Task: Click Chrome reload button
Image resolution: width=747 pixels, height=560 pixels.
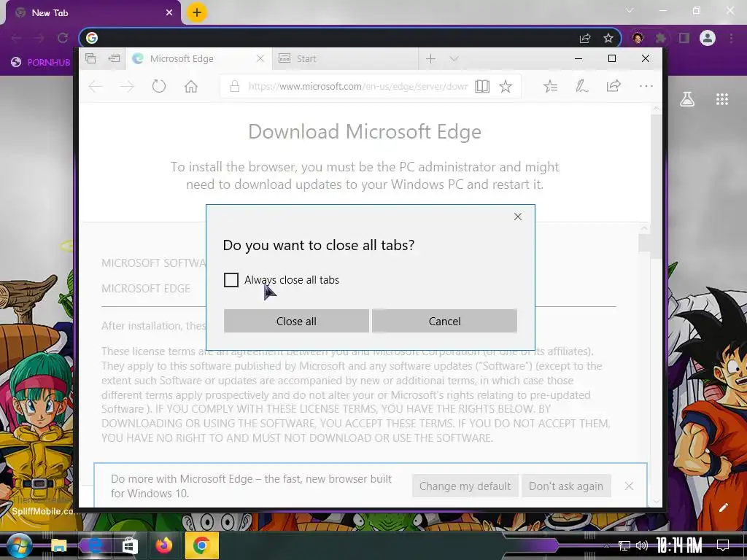Action: coord(63,38)
